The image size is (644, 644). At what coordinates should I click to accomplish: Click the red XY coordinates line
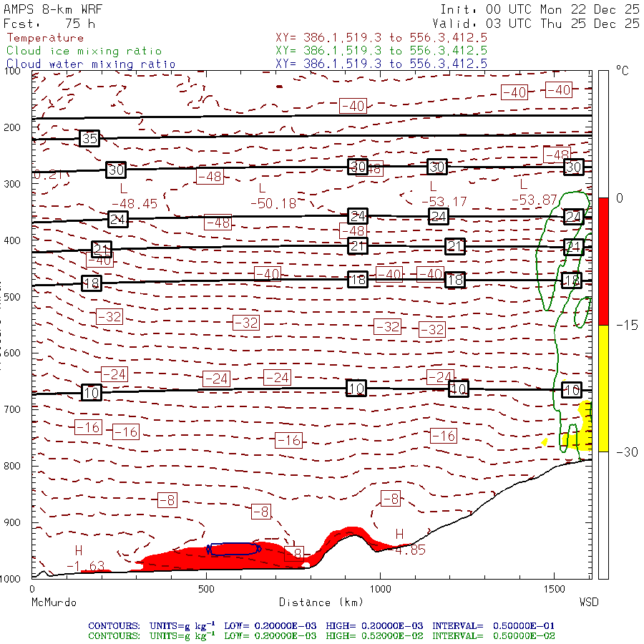coord(381,38)
